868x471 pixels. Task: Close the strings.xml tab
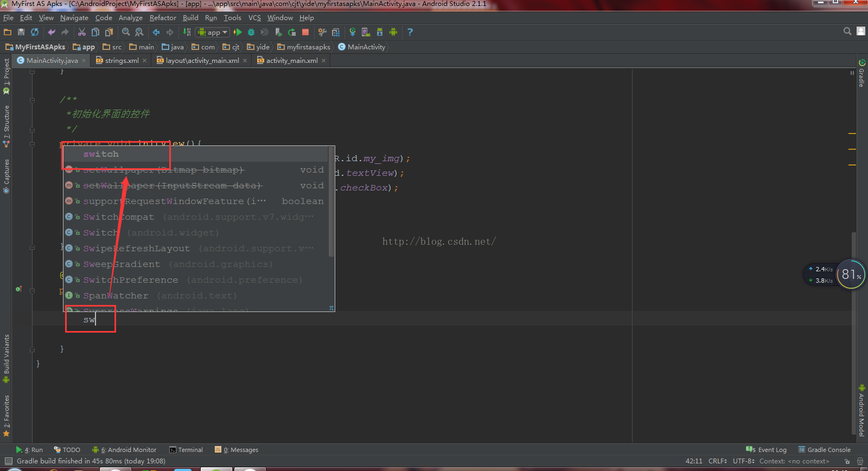144,61
